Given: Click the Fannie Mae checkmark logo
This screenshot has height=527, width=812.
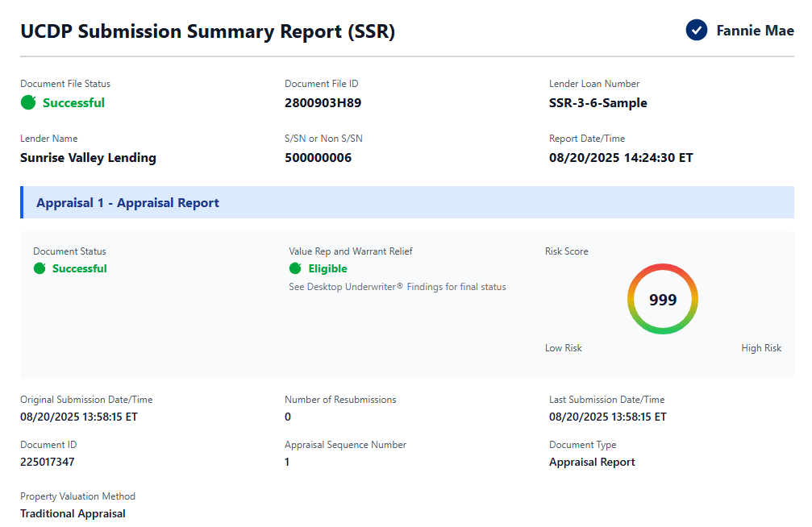Looking at the screenshot, I should (x=695, y=30).
